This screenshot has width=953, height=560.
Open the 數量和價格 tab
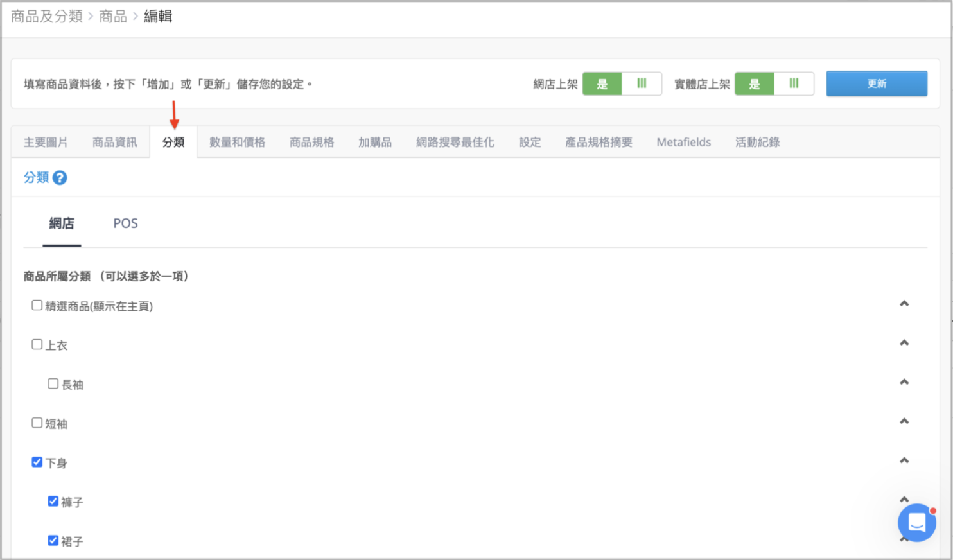237,142
